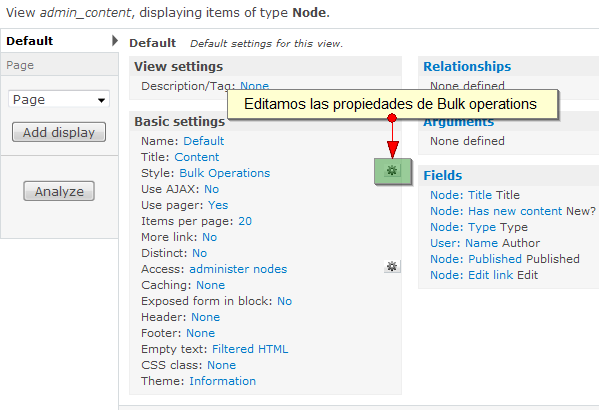
Task: Click the Node: Edit link field
Action: tap(484, 275)
